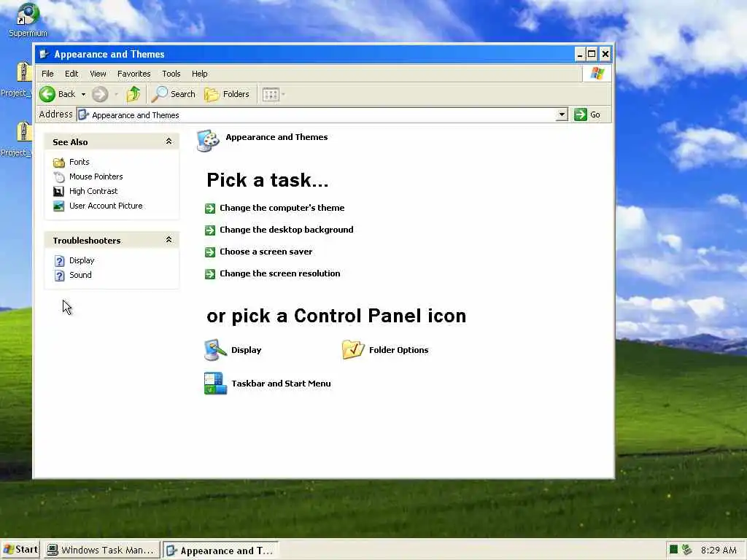Collapse the Troubleshooters panel
The image size is (747, 560).
[169, 239]
